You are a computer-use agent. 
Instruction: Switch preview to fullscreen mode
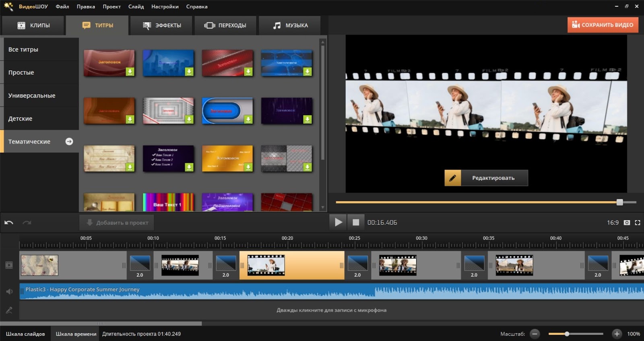[638, 222]
